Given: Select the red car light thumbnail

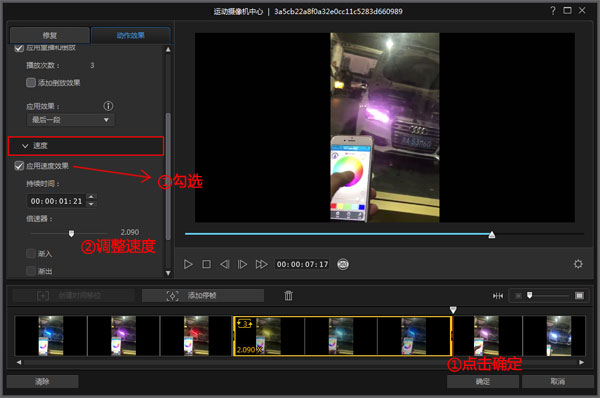Looking at the screenshot, I should coord(196,336).
